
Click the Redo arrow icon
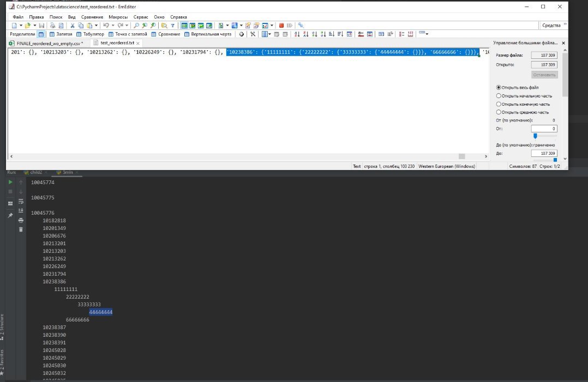click(120, 26)
